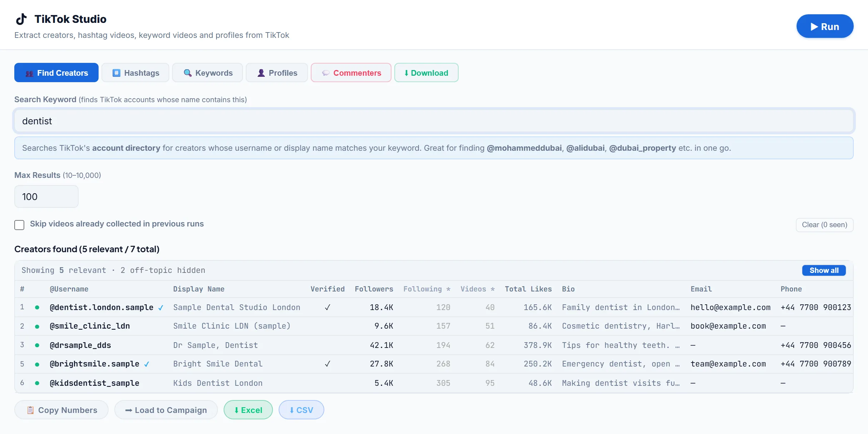Download results as CSV
868x434 pixels.
click(x=301, y=410)
